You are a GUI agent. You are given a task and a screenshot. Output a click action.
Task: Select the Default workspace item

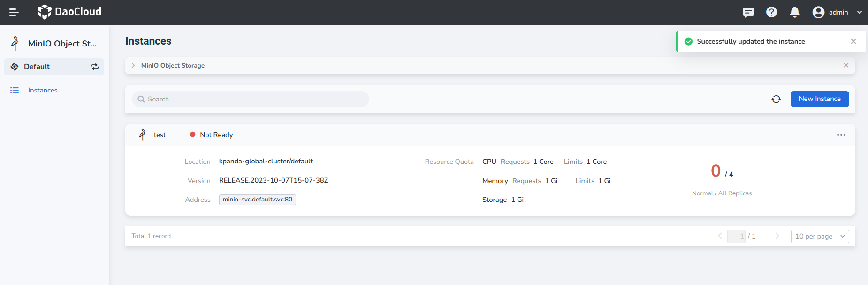click(x=37, y=67)
